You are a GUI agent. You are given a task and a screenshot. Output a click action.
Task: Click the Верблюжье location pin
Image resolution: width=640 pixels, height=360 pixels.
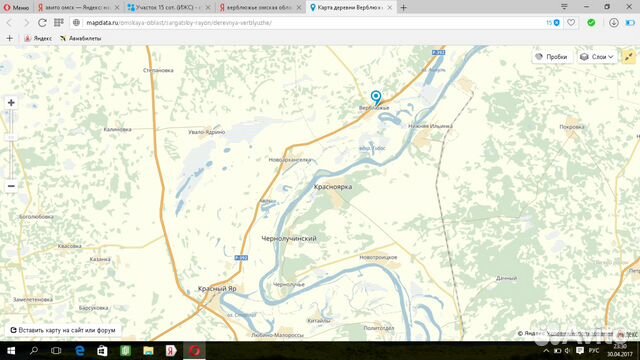click(x=376, y=98)
